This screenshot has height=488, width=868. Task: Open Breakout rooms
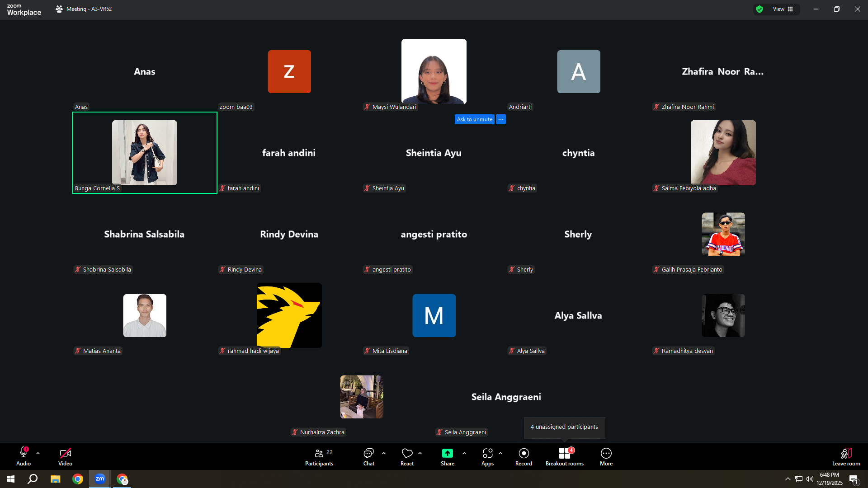click(565, 456)
